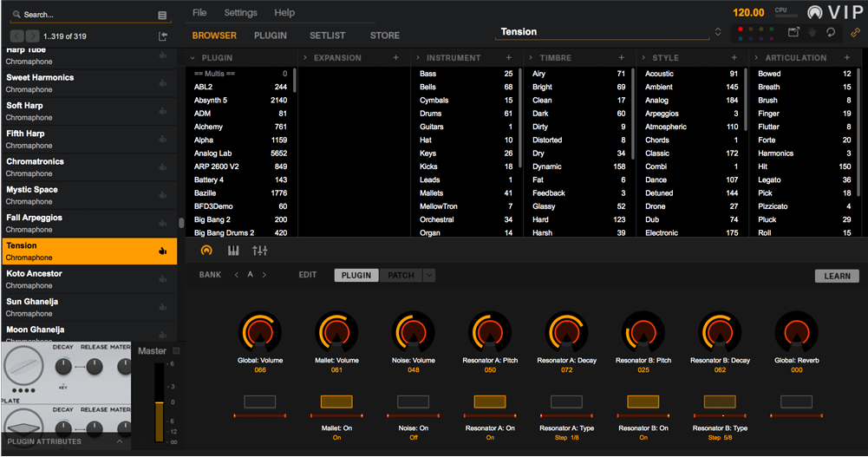Switch to the BROWSER tab
Image resolution: width=868 pixels, height=457 pixels.
coord(214,36)
